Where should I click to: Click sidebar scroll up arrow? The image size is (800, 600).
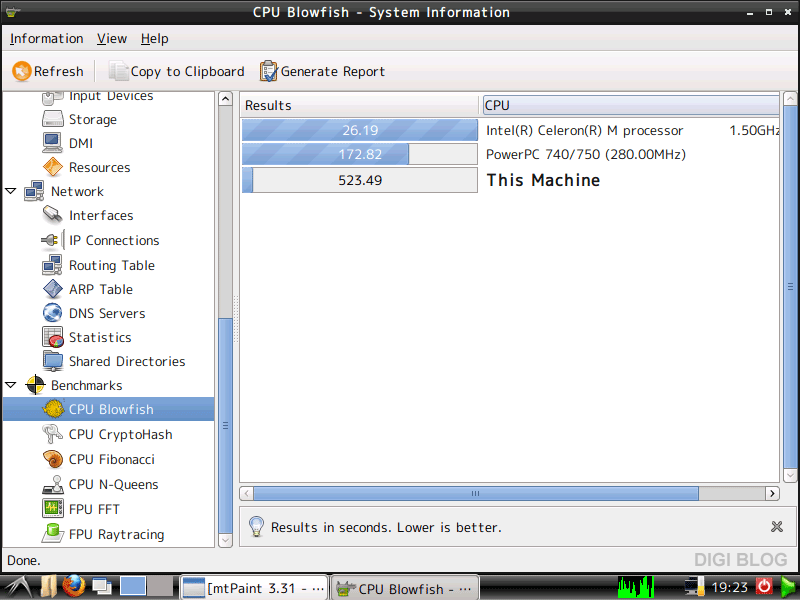click(226, 98)
